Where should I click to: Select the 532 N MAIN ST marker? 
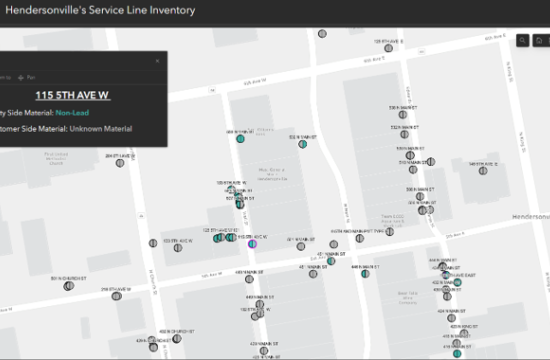(x=404, y=134)
